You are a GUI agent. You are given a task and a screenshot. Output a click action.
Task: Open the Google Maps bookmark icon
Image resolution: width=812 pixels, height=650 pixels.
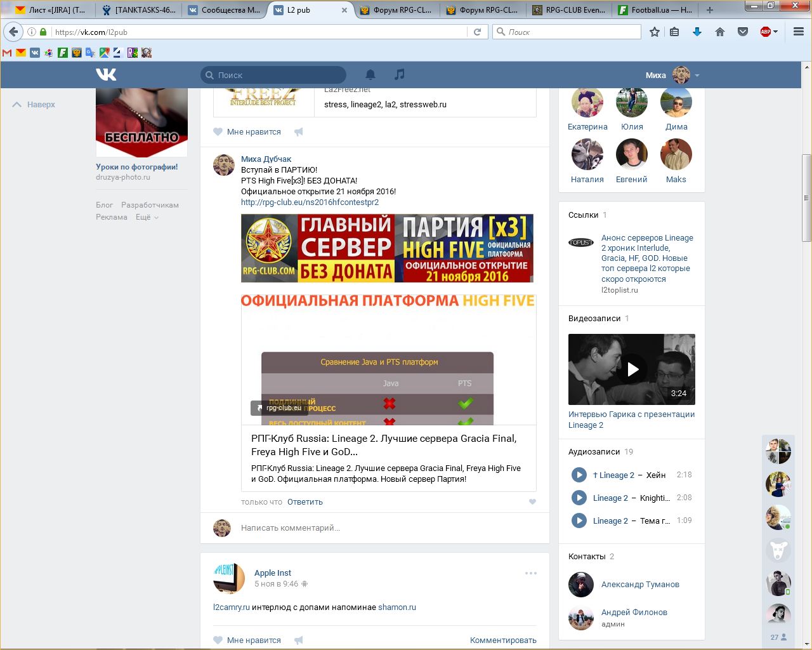pos(105,53)
